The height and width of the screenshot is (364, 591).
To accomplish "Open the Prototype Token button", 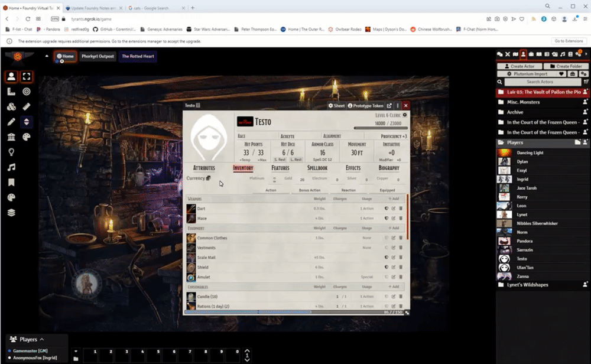I will point(365,106).
